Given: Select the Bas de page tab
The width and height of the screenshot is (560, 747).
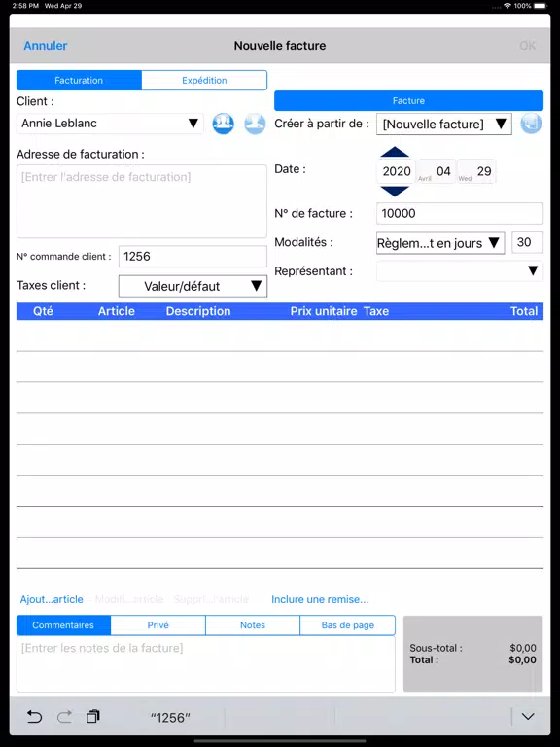Looking at the screenshot, I should click(348, 625).
